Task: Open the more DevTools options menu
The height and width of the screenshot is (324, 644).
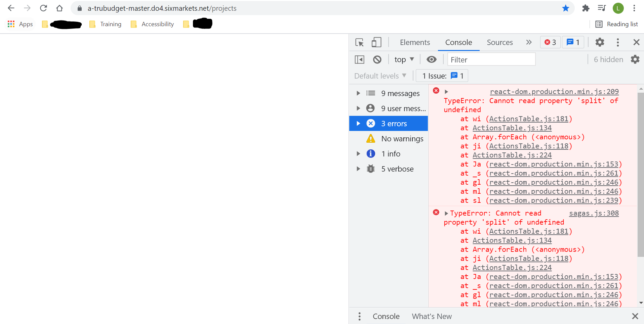Action: pos(618,42)
